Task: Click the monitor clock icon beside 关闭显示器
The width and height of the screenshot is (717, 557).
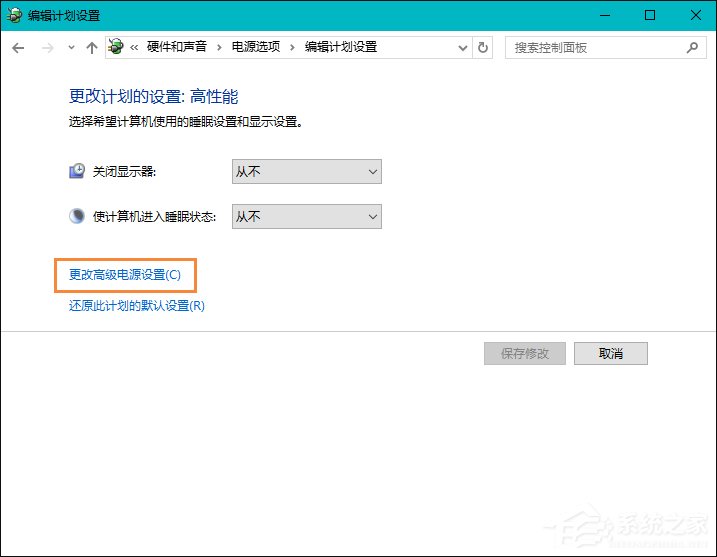Action: click(x=77, y=171)
